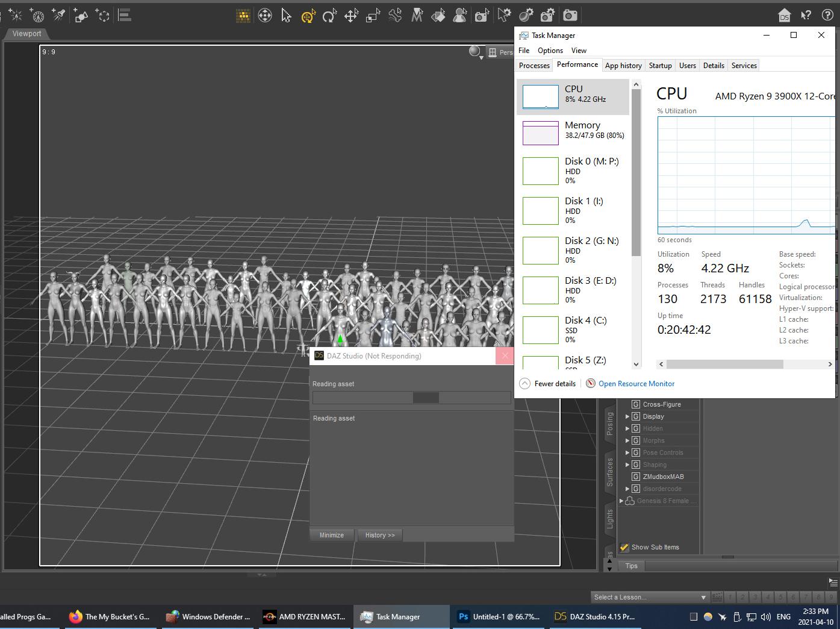
Task: Click the Minimize button in progress dialog
Action: point(331,535)
